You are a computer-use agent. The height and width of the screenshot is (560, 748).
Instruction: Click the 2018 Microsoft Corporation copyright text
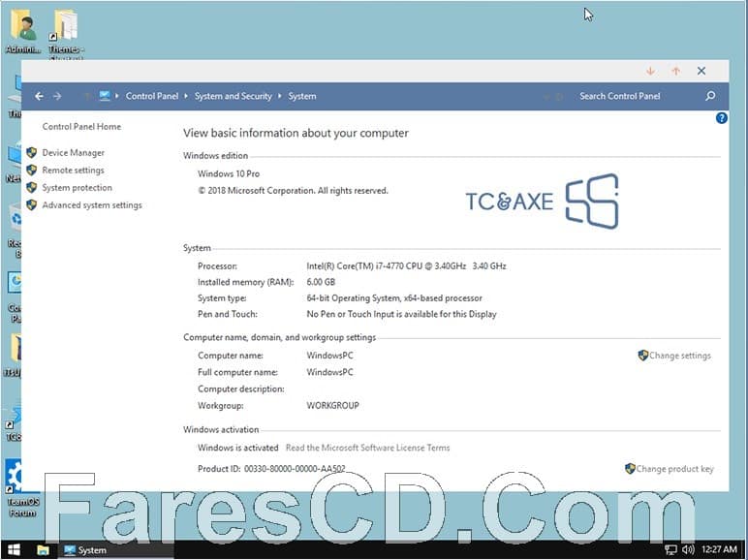[293, 190]
